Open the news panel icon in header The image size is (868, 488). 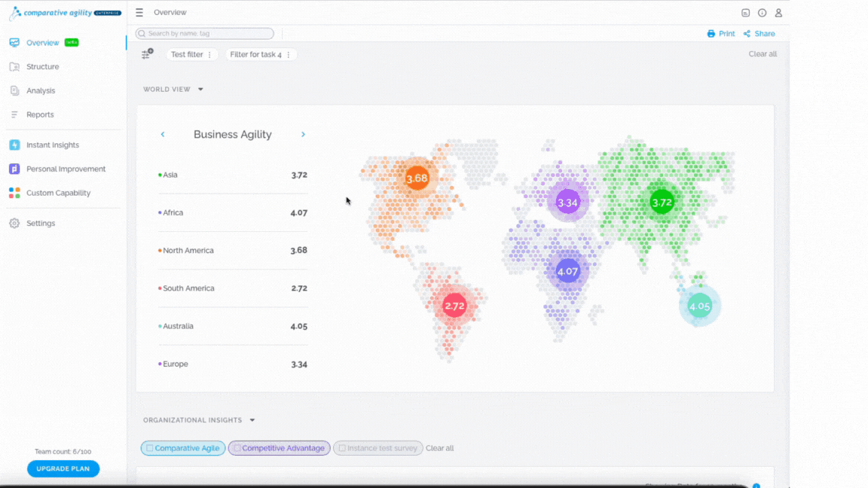[746, 13]
